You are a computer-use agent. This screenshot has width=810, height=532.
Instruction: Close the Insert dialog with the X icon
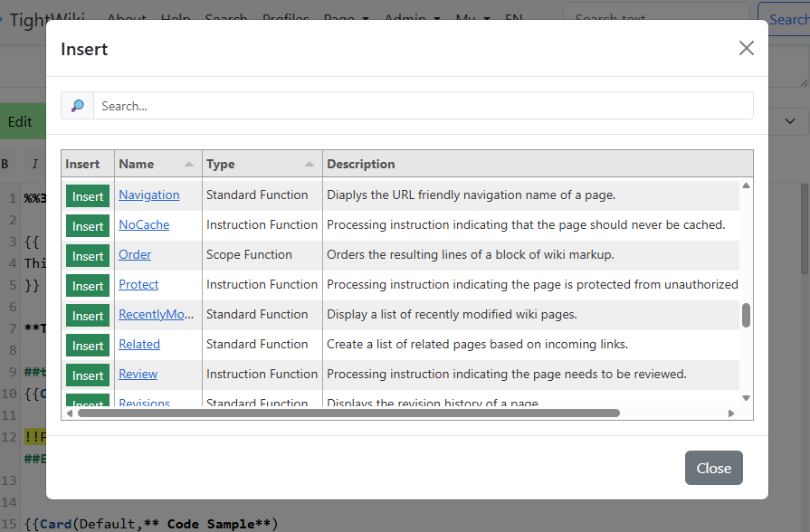(746, 48)
